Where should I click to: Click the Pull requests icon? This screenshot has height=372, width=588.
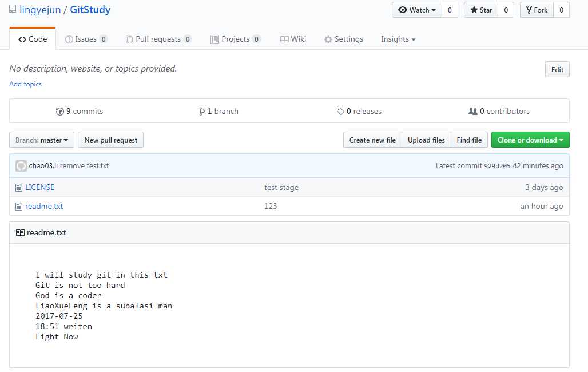(x=130, y=39)
